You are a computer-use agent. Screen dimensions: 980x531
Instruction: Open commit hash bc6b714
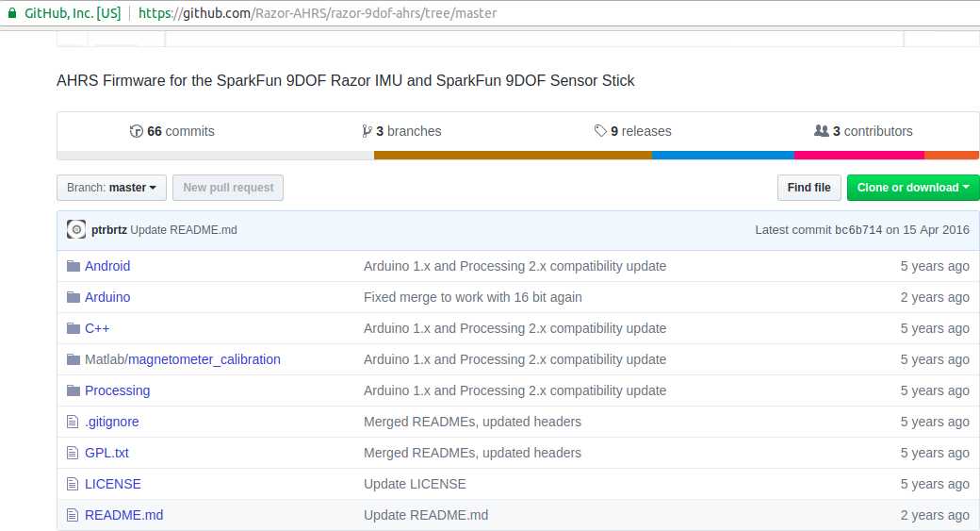coord(858,230)
